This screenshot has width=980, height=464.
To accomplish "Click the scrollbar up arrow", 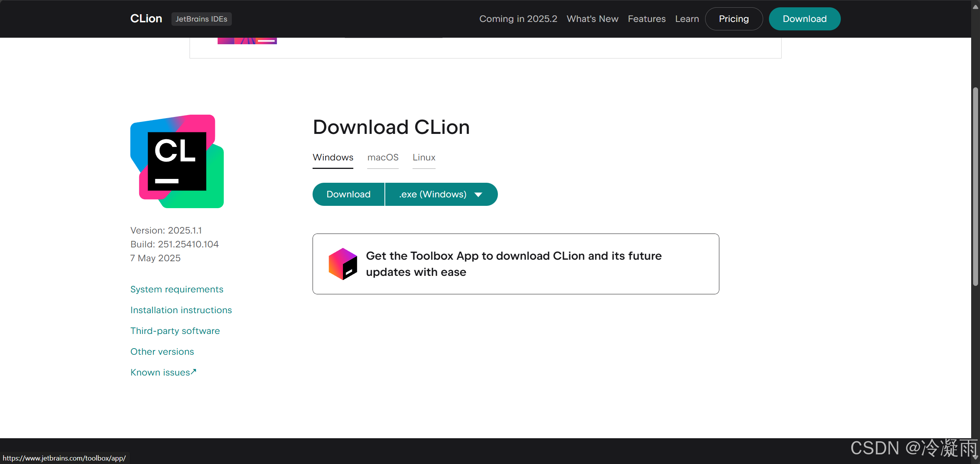I will pyautogui.click(x=975, y=7).
